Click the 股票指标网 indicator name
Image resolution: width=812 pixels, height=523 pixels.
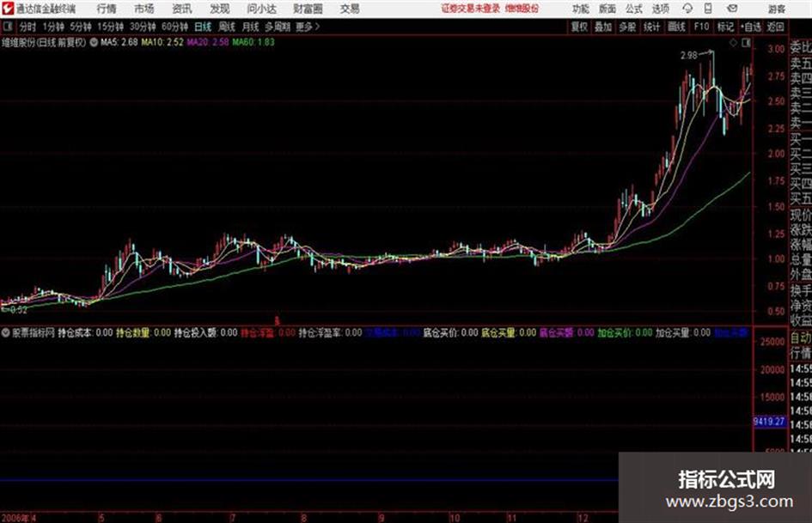pos(34,332)
